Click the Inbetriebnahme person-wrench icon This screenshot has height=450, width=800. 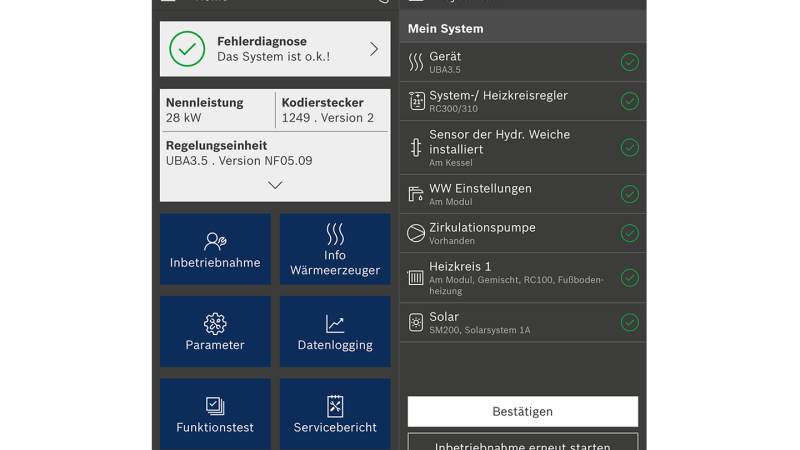click(x=215, y=241)
